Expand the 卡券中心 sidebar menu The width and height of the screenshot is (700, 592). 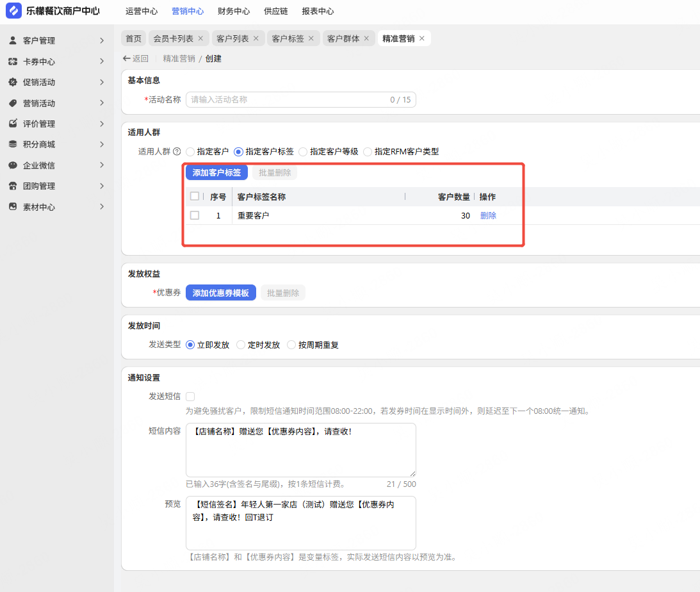click(102, 61)
